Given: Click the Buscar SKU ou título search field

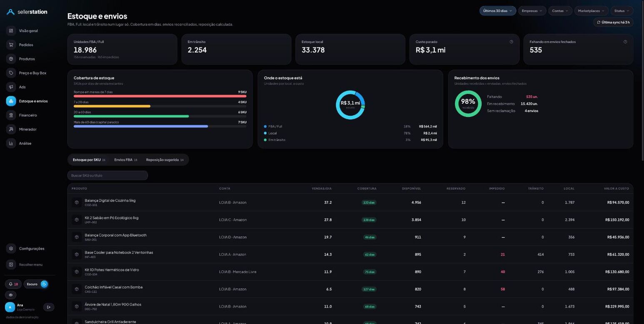Looking at the screenshot, I should [x=107, y=176].
